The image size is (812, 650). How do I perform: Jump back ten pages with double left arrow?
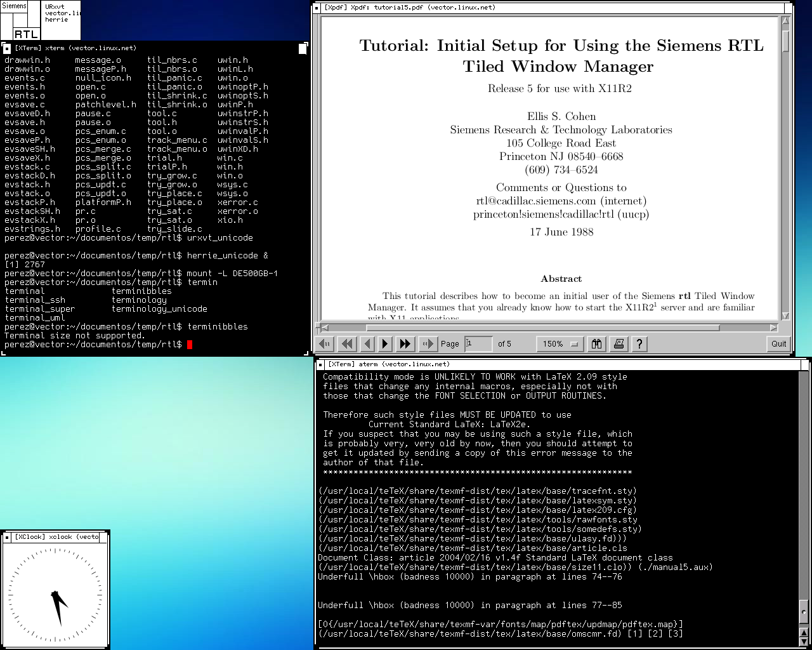pyautogui.click(x=346, y=344)
